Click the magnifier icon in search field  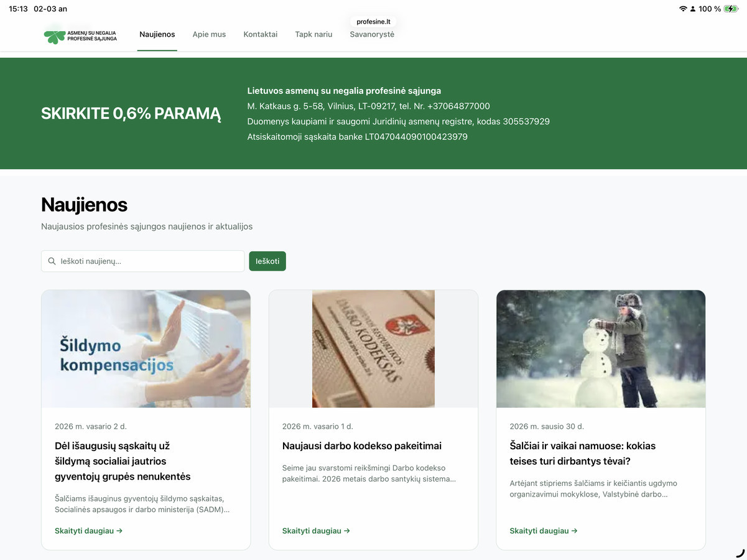(52, 261)
